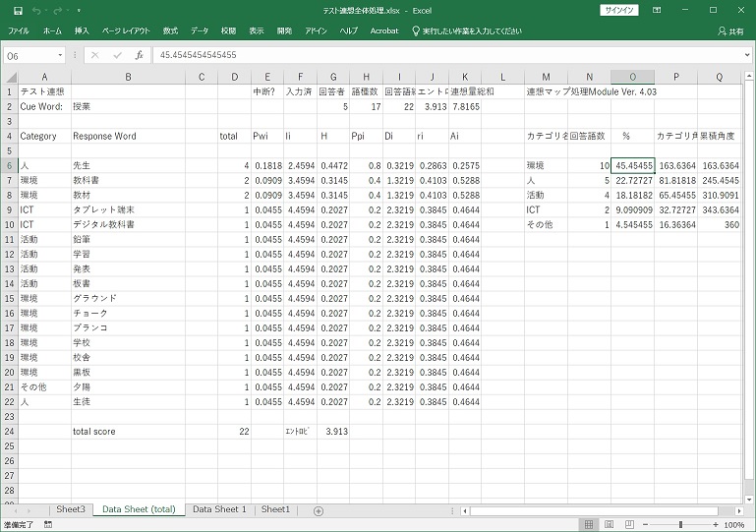Click the 共有 share icon
The image size is (756, 532).
coord(730,31)
